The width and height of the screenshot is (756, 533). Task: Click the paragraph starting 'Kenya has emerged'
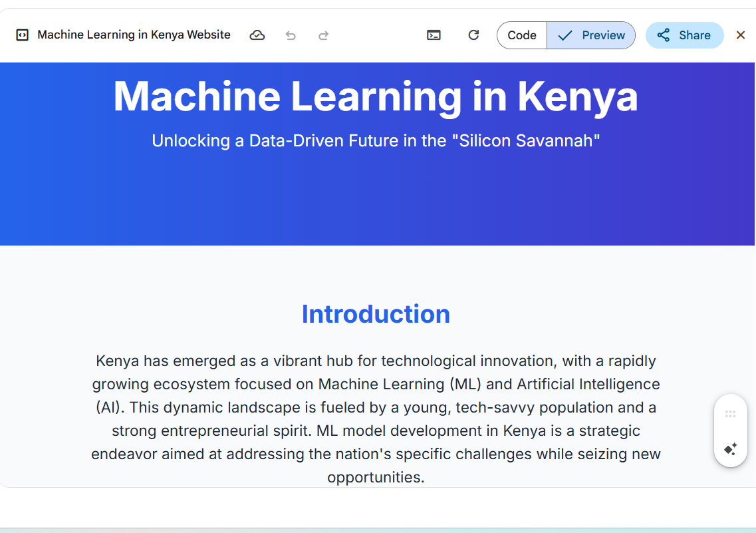coord(376,419)
